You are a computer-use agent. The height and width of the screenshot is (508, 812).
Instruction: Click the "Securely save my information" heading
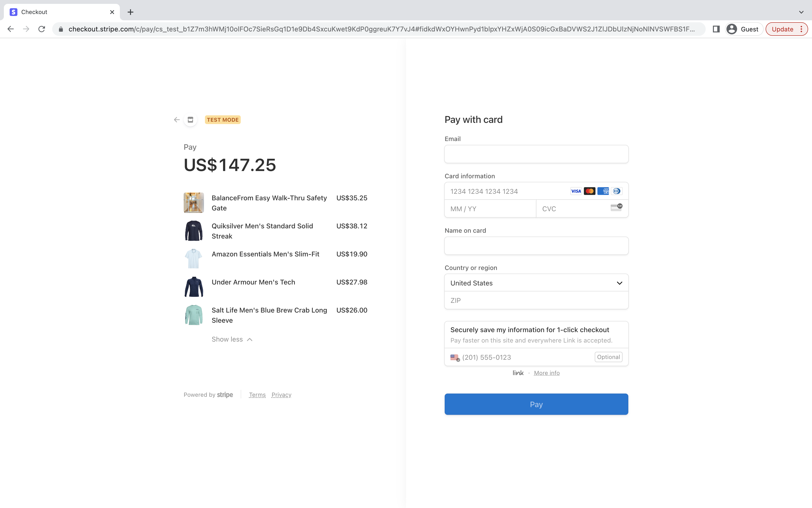pyautogui.click(x=529, y=330)
